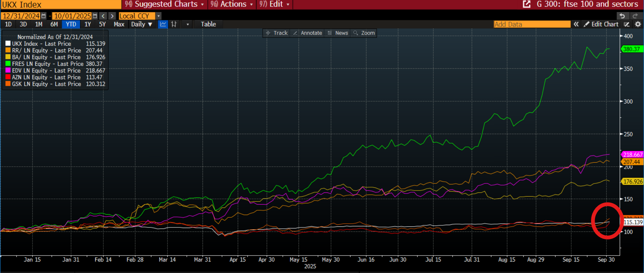Viewport: 644px width, 273px height.
Task: Click the Edit Chart button
Action: 601,24
